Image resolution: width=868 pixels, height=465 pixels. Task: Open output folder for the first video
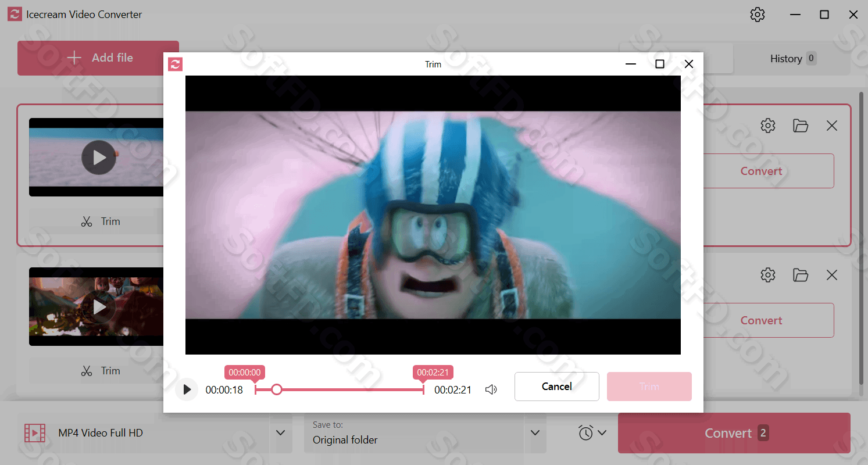801,126
